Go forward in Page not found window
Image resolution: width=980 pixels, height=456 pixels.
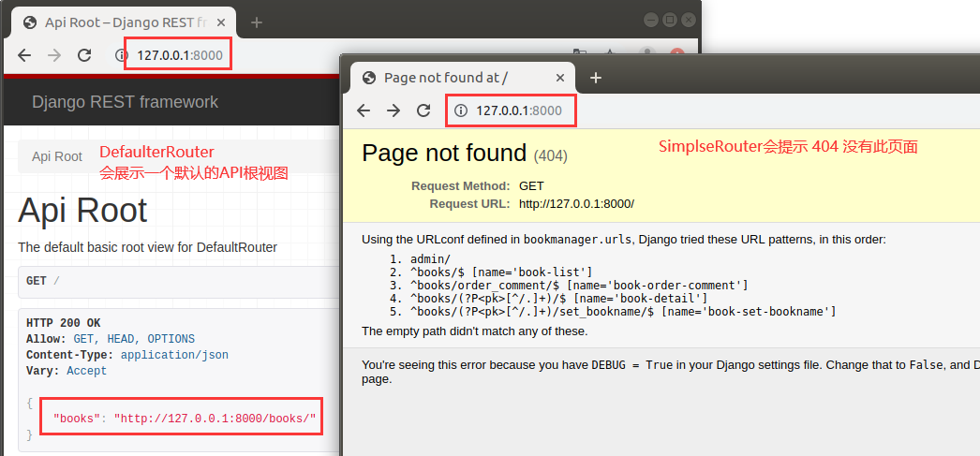(x=393, y=110)
